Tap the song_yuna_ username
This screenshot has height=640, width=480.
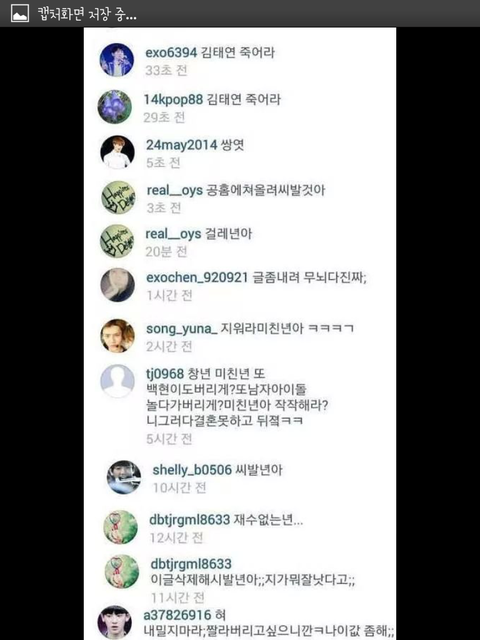coord(182,329)
